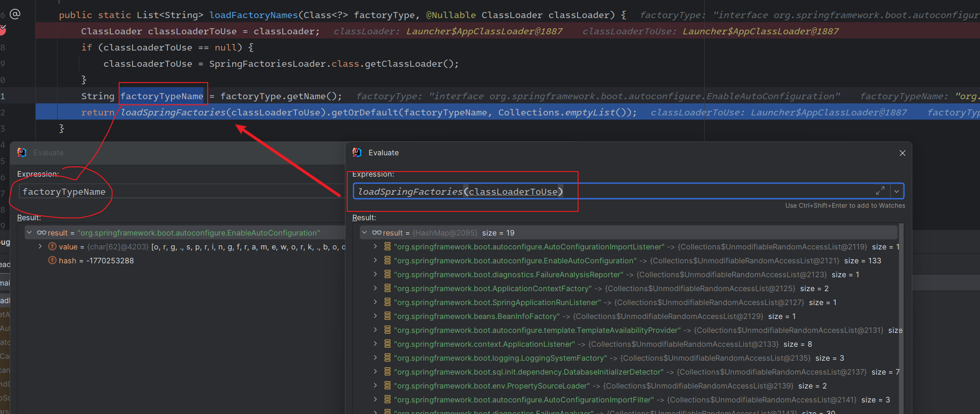Click the "Evaluate" title of the left dialog
The image size is (980, 414).
click(48, 153)
